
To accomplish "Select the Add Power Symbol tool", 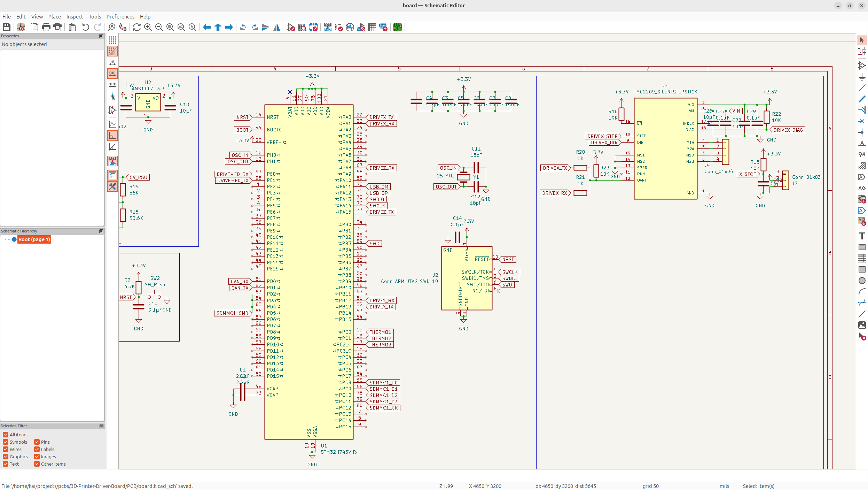I will click(x=862, y=77).
